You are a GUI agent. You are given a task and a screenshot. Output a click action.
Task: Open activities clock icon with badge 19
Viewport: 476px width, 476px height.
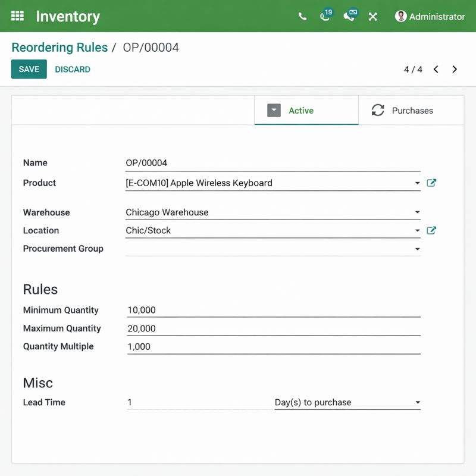[x=325, y=16]
